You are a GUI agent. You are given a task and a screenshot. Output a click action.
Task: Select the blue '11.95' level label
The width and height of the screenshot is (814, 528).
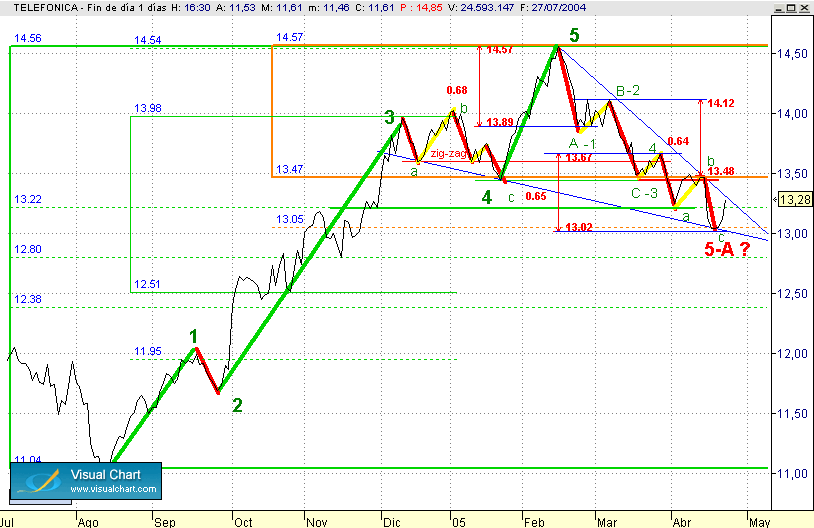point(147,351)
